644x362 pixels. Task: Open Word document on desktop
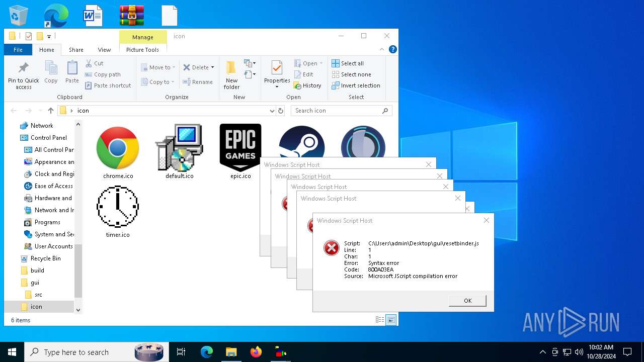pos(93,15)
